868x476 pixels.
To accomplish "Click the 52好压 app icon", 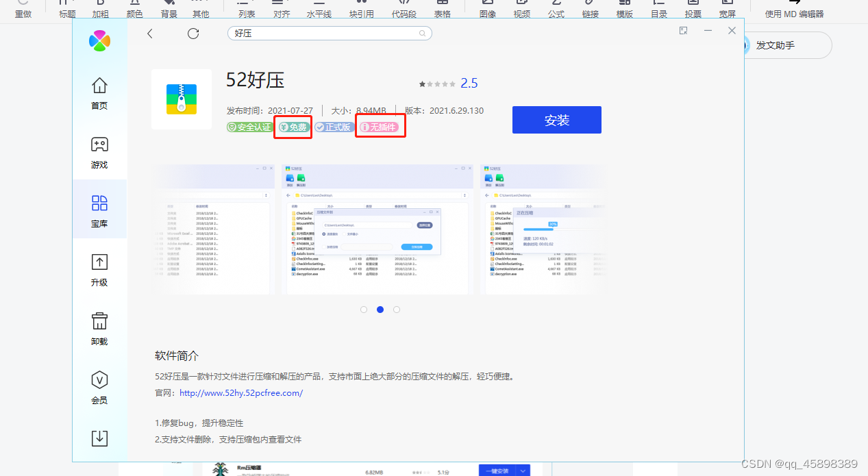I will click(x=182, y=99).
